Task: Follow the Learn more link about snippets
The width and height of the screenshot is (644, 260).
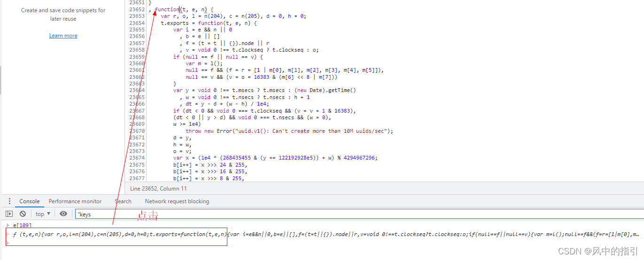Action: (x=63, y=36)
